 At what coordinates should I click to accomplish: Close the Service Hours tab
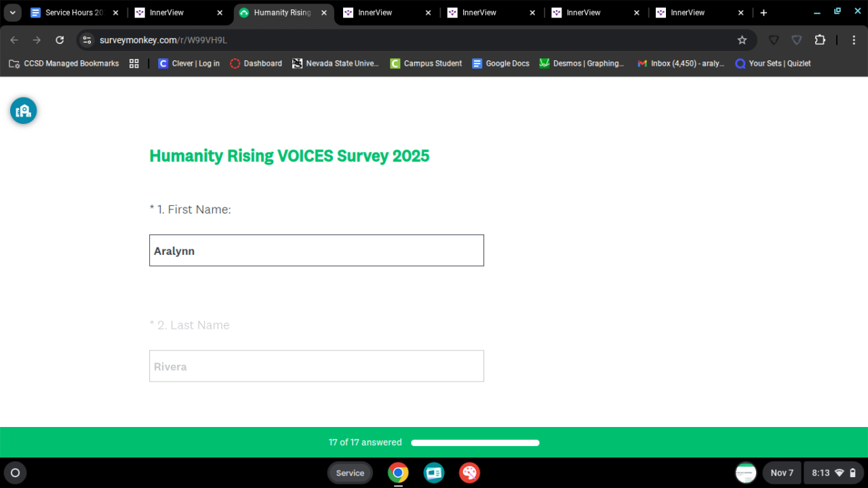115,13
